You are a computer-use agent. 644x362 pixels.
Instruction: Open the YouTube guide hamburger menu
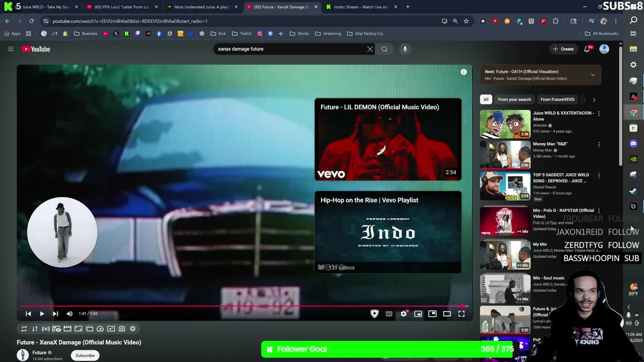coord(11,49)
